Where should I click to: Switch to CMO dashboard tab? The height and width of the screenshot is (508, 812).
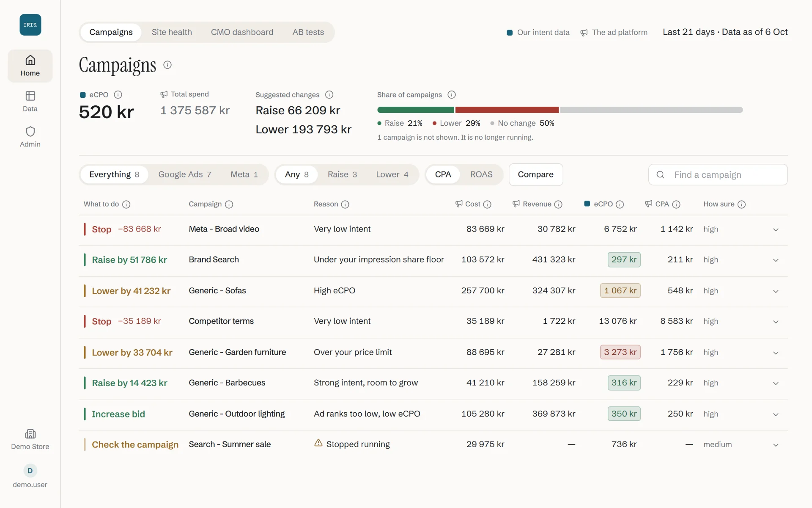tap(242, 32)
